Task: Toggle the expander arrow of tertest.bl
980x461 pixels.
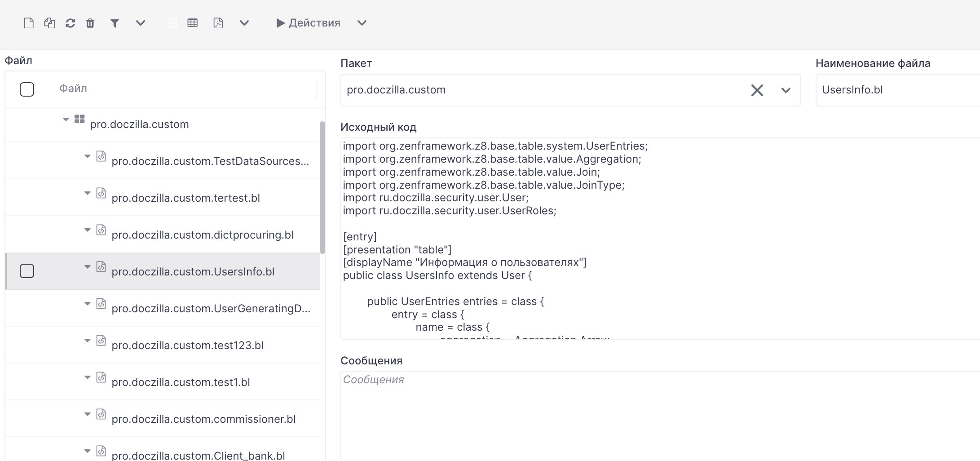Action: coord(88,193)
